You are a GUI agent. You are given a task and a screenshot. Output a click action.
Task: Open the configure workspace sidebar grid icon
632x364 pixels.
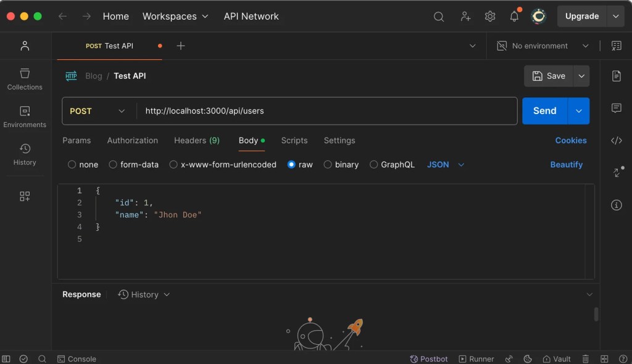click(x=25, y=196)
